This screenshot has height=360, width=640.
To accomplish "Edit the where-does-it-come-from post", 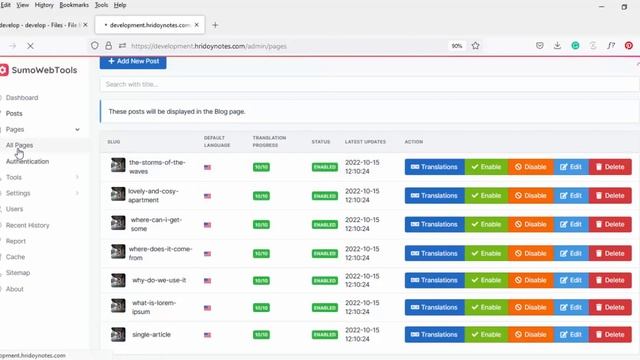I will pos(571,253).
